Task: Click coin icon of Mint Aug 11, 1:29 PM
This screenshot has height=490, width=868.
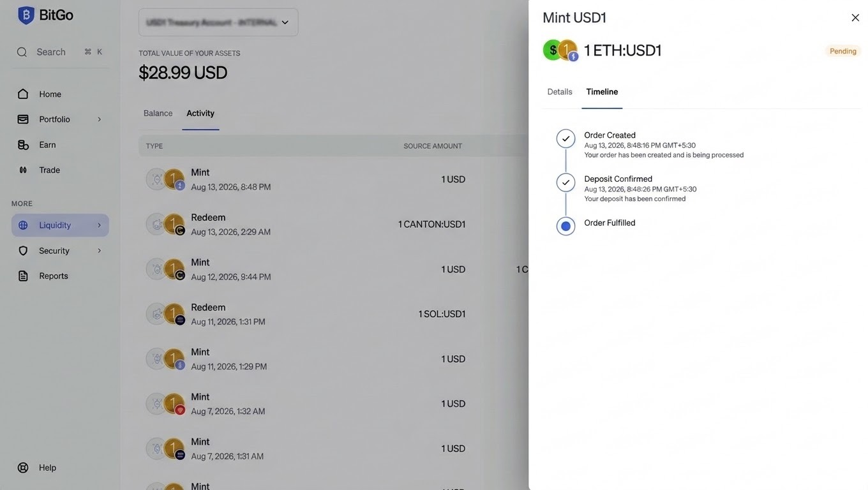Action: pos(166,359)
